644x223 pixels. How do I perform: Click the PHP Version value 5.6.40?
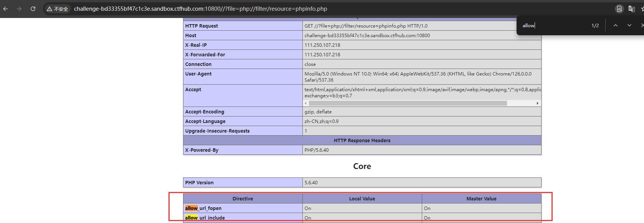pos(311,182)
